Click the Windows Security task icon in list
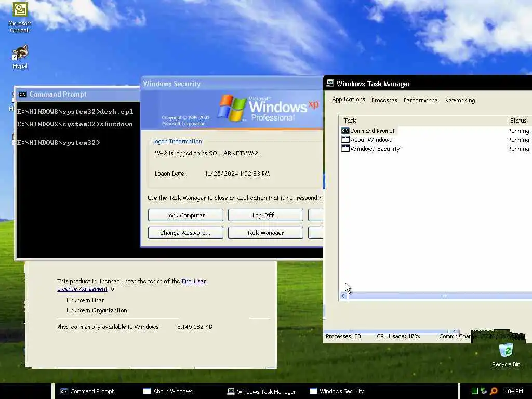This screenshot has height=399, width=532. [x=345, y=148]
